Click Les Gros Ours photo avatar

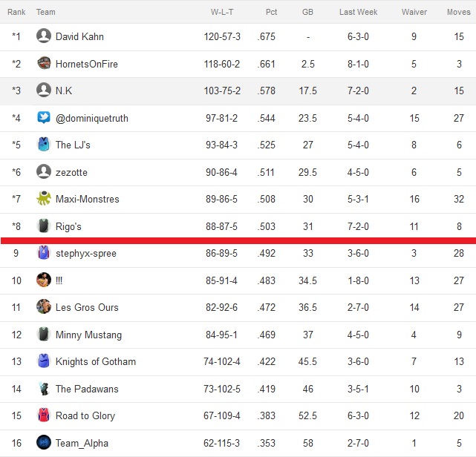point(44,306)
